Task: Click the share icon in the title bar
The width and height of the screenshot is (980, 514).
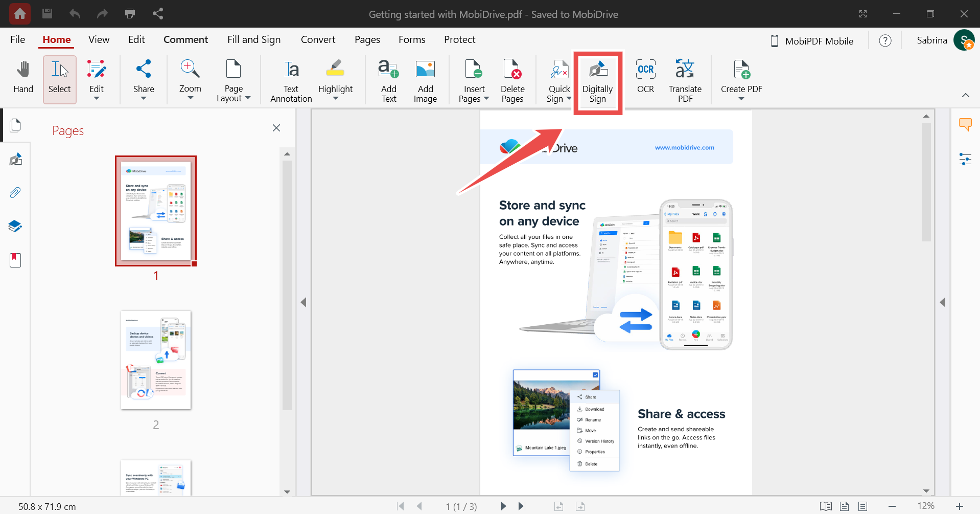Action: coord(158,13)
